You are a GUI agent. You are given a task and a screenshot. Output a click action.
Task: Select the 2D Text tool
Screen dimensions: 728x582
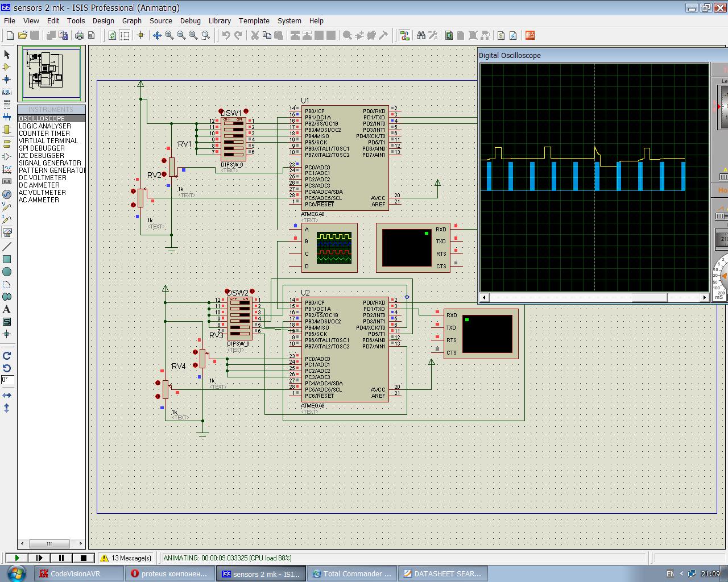(x=7, y=310)
